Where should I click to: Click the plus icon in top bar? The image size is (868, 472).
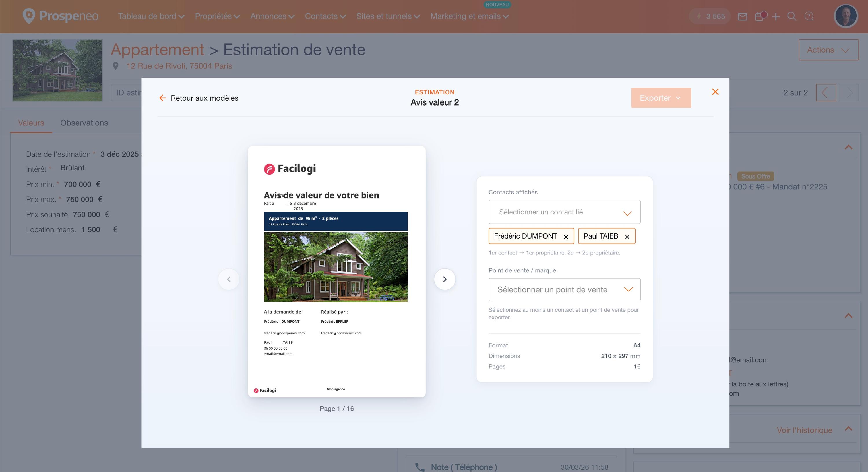click(776, 16)
